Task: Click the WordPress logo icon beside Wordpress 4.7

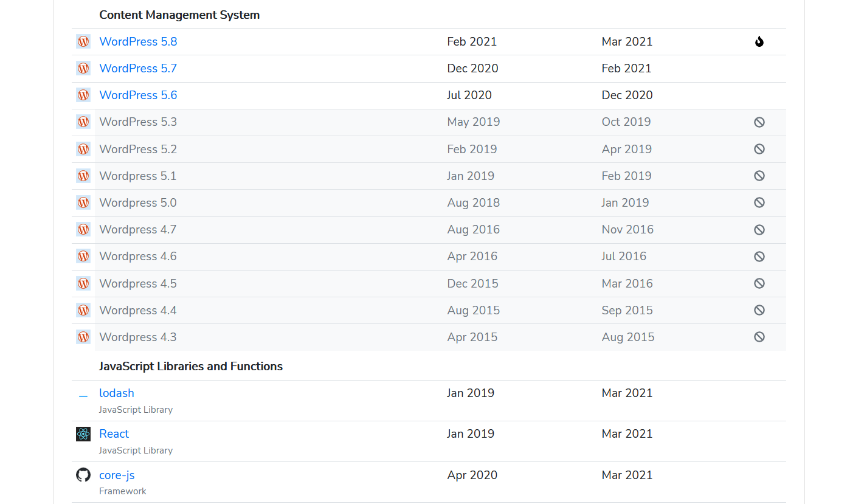Action: tap(83, 229)
